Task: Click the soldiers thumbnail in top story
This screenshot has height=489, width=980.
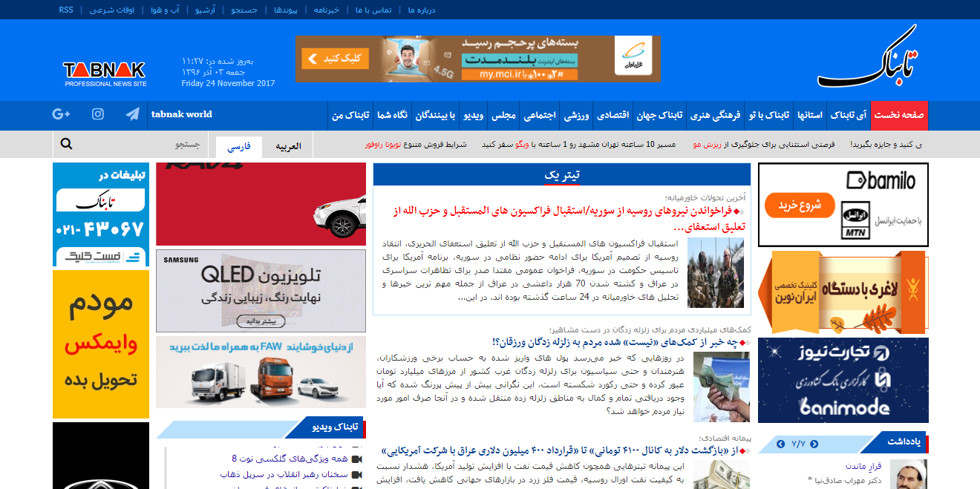Action: [716, 273]
